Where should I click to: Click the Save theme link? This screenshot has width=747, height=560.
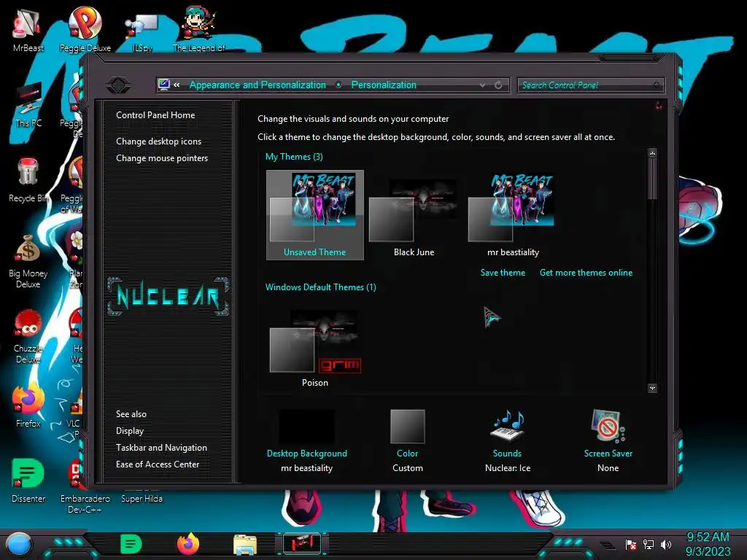[x=503, y=273]
